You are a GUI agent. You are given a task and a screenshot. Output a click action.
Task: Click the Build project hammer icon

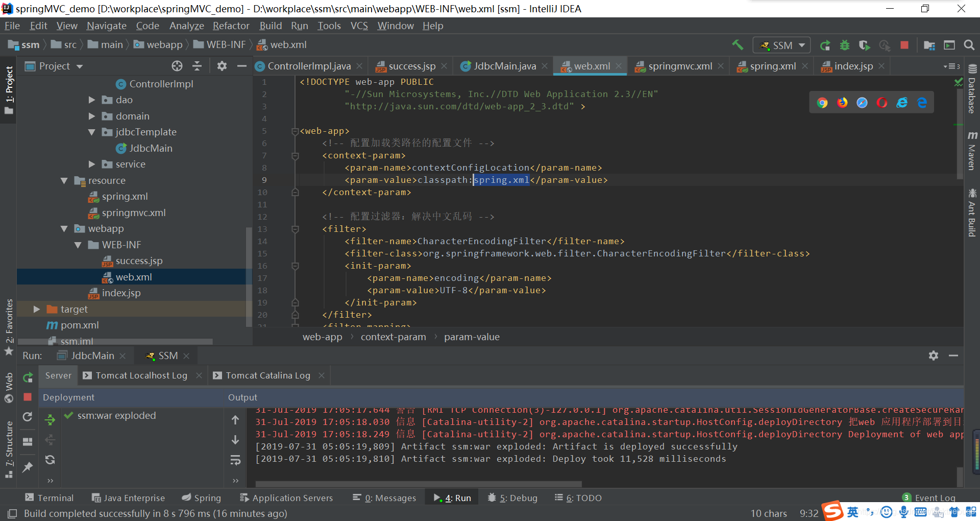(738, 45)
